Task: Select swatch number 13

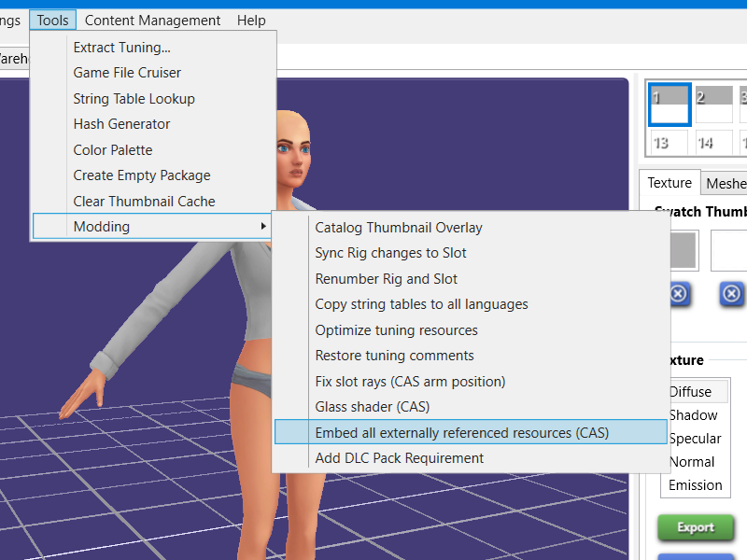Action: point(669,143)
